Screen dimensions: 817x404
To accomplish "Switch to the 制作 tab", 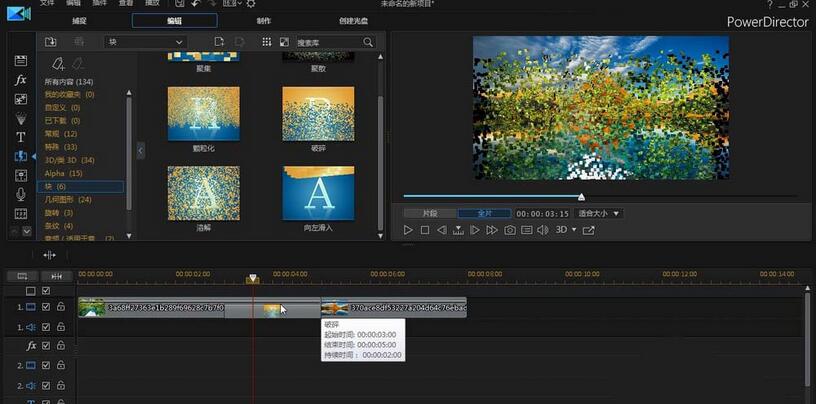I will coord(263,20).
